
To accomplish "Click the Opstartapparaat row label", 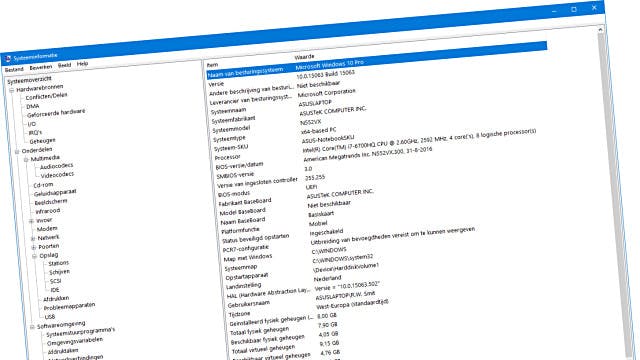I will (247, 277).
